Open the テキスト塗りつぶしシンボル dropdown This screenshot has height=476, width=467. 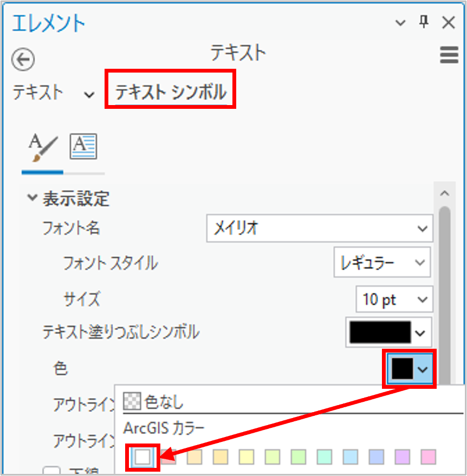(x=388, y=332)
